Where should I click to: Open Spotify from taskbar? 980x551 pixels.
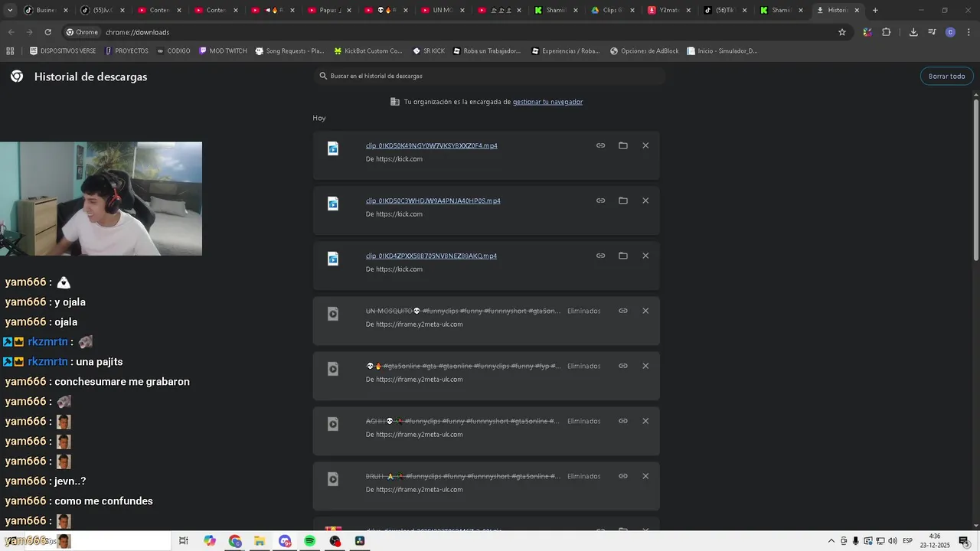(310, 540)
